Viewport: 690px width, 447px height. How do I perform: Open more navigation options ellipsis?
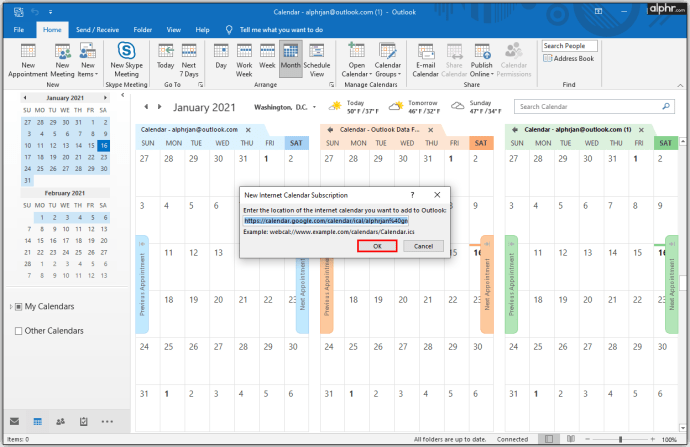tap(107, 421)
